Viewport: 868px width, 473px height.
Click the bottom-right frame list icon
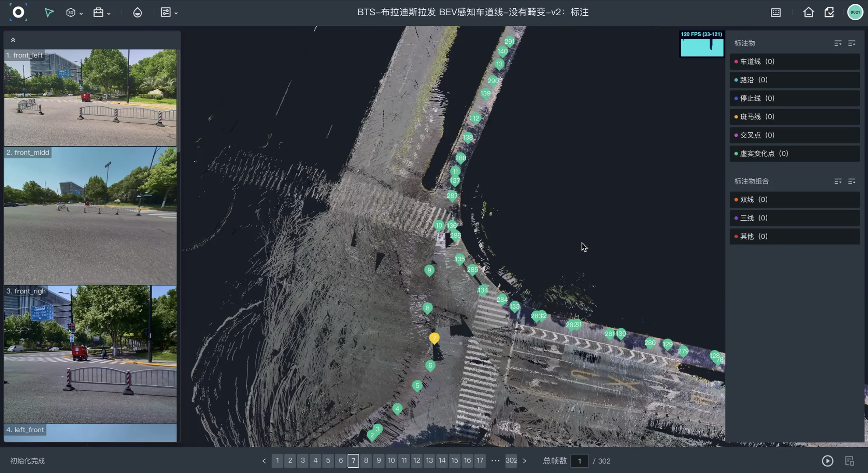[849, 461]
